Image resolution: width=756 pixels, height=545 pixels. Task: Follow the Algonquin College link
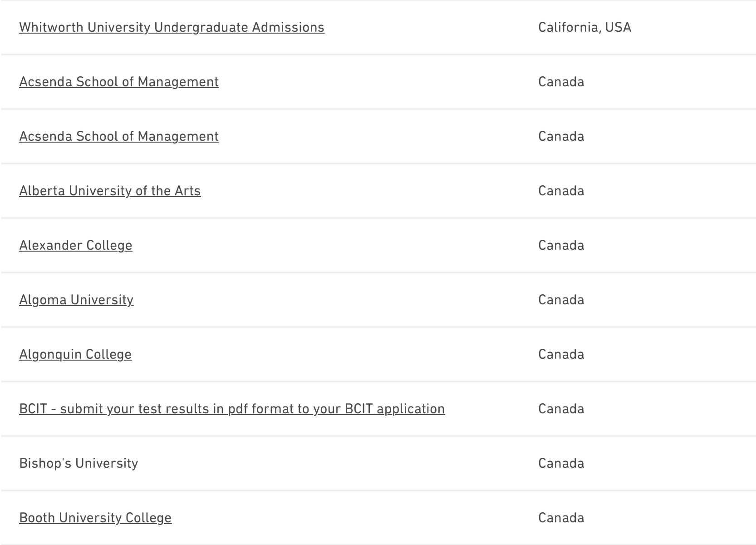tap(75, 354)
